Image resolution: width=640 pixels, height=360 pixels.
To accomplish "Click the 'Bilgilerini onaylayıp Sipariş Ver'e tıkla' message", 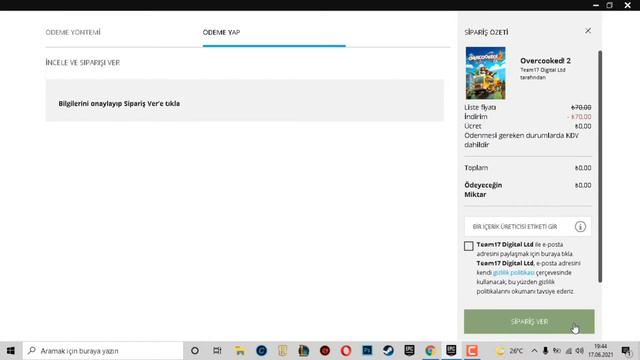I will [x=119, y=104].
